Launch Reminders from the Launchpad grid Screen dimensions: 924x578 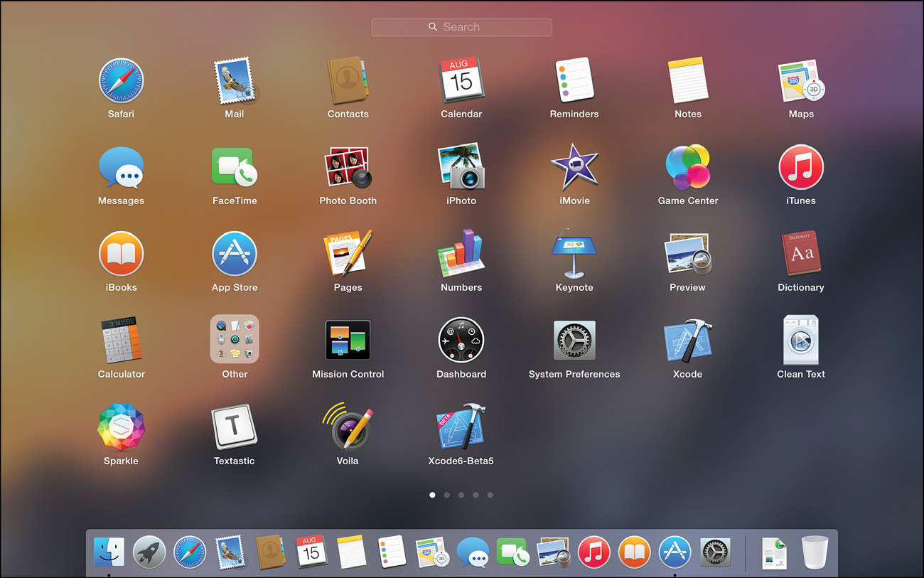(x=574, y=80)
